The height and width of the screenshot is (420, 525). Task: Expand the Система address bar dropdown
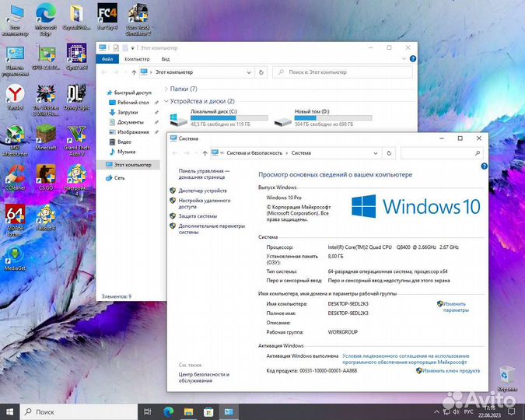[376, 153]
